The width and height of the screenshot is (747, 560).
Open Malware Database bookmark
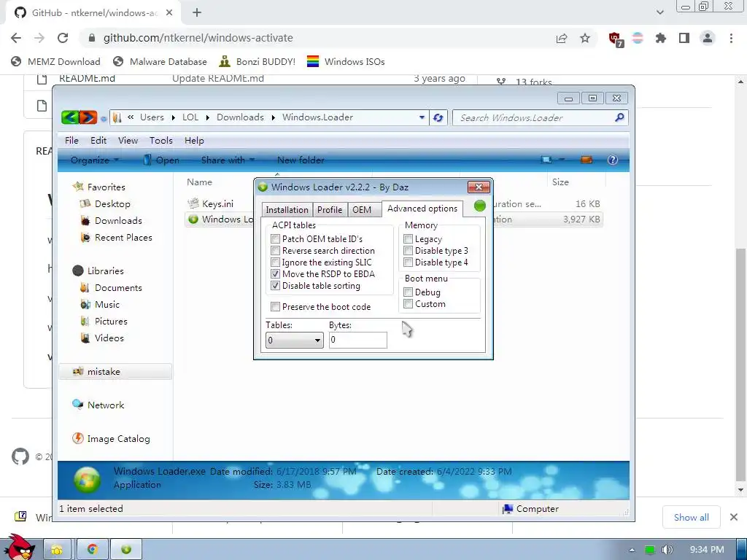pos(160,61)
